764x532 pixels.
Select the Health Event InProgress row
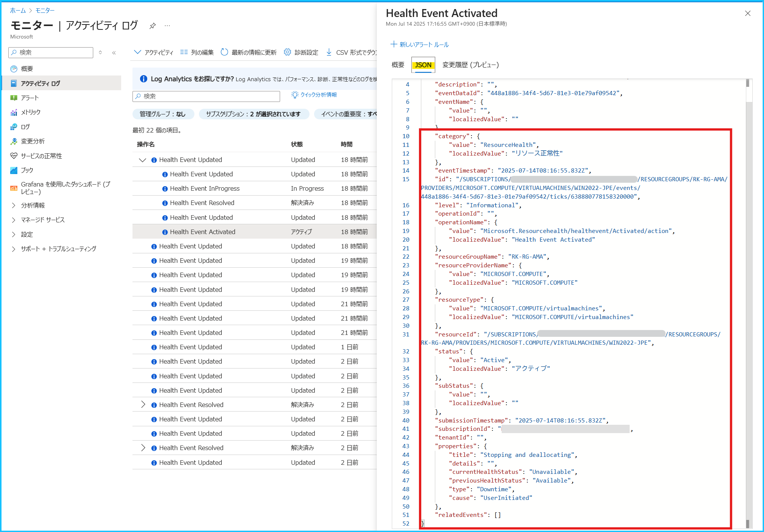click(254, 188)
